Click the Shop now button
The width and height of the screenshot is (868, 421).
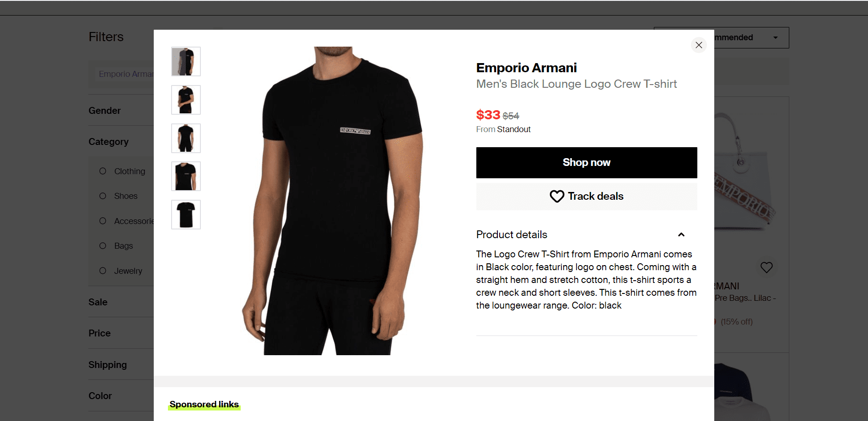point(587,163)
